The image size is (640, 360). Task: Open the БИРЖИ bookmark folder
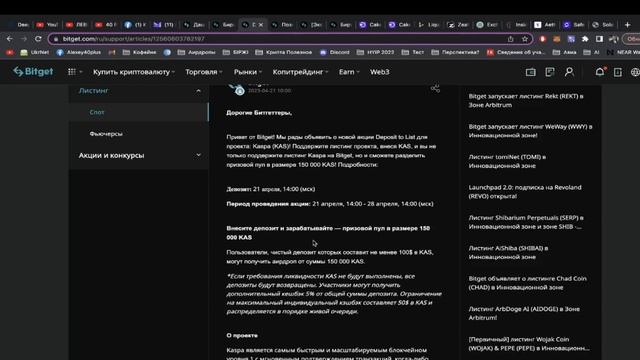236,52
